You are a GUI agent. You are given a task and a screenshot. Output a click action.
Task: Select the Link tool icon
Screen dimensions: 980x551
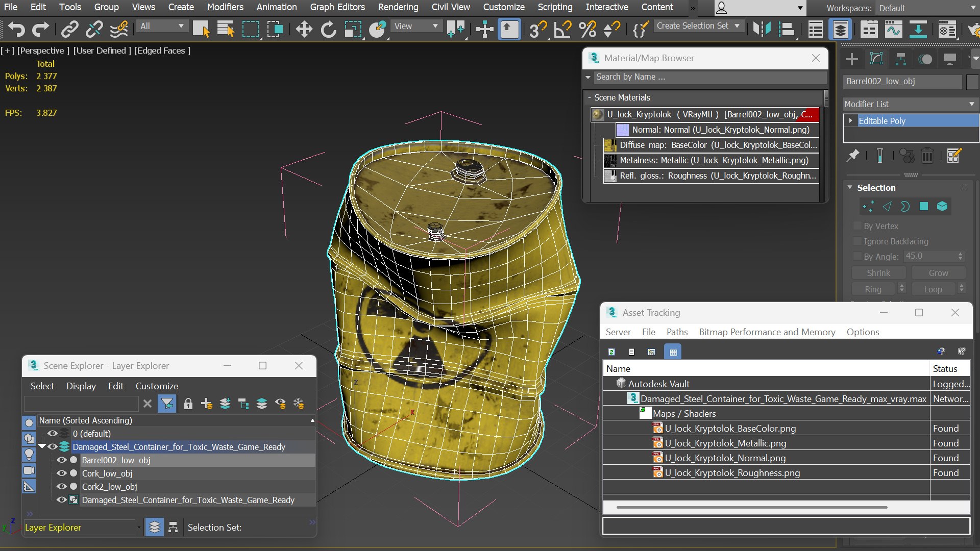(x=69, y=29)
